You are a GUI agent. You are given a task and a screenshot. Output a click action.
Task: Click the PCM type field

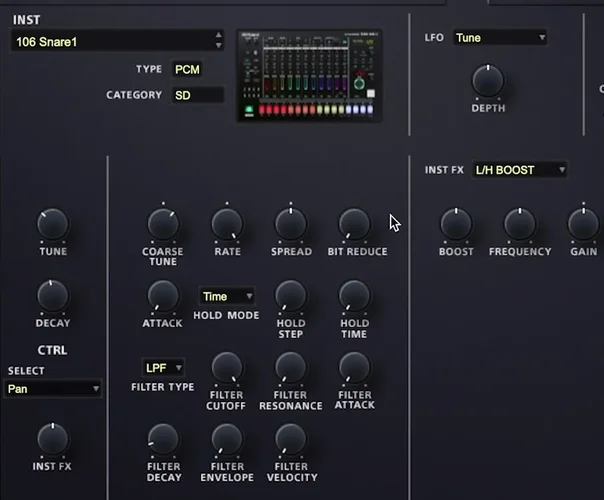[187, 70]
